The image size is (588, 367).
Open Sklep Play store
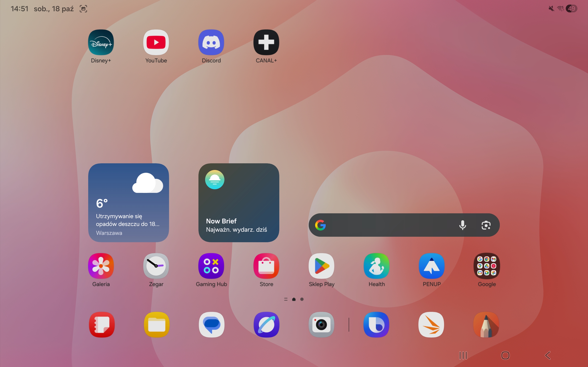(x=322, y=266)
